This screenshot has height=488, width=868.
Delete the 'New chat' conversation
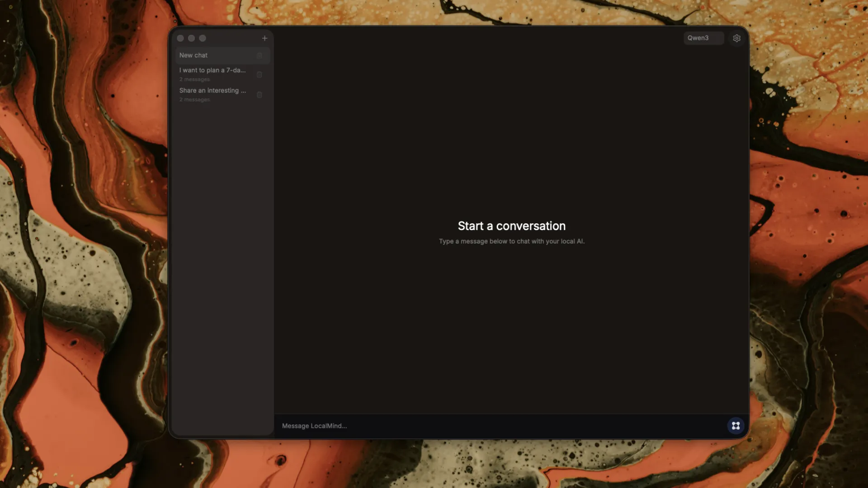pyautogui.click(x=259, y=56)
